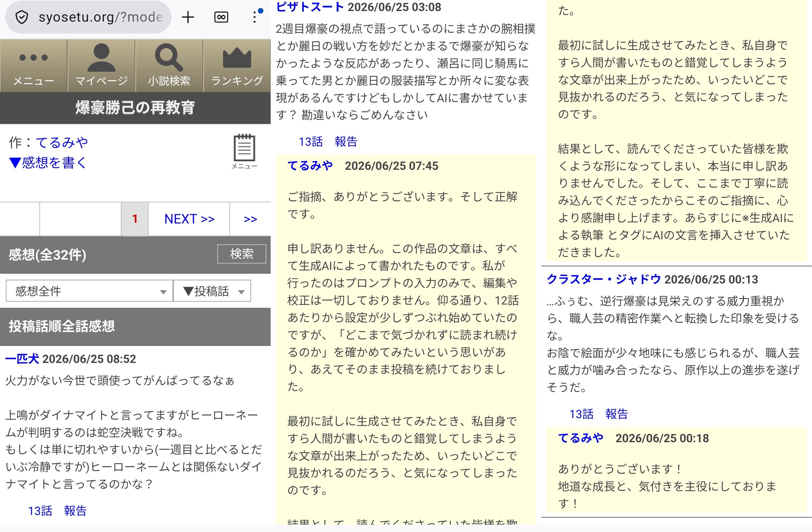Open the private mode mask icon
The height and width of the screenshot is (532, 812).
(221, 17)
